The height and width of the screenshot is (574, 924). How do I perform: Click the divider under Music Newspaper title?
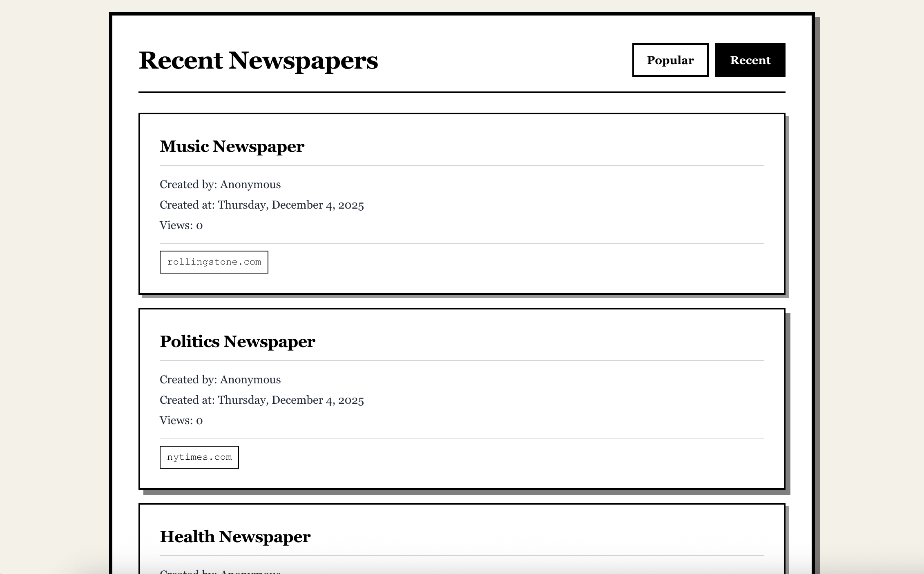[462, 165]
